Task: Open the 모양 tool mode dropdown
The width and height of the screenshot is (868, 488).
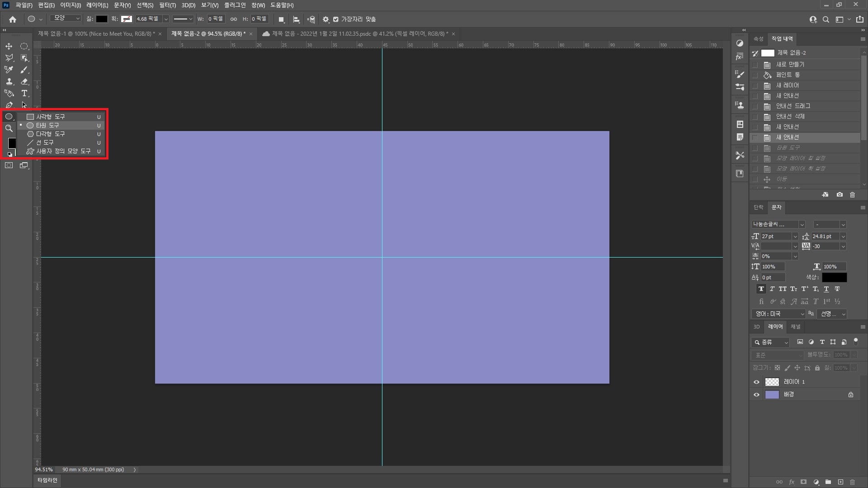Action: [x=66, y=19]
